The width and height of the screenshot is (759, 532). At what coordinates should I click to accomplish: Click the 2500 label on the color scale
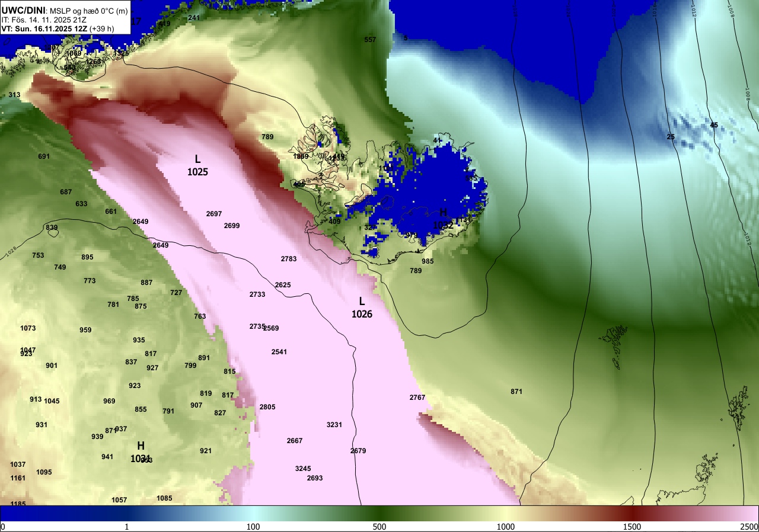749,527
